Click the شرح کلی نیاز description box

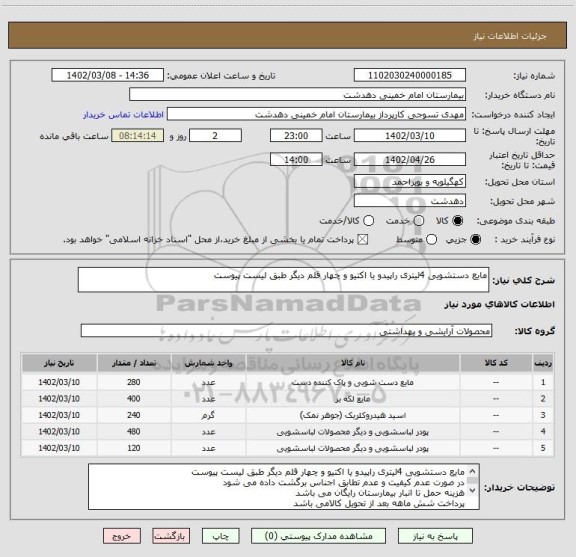click(x=283, y=280)
